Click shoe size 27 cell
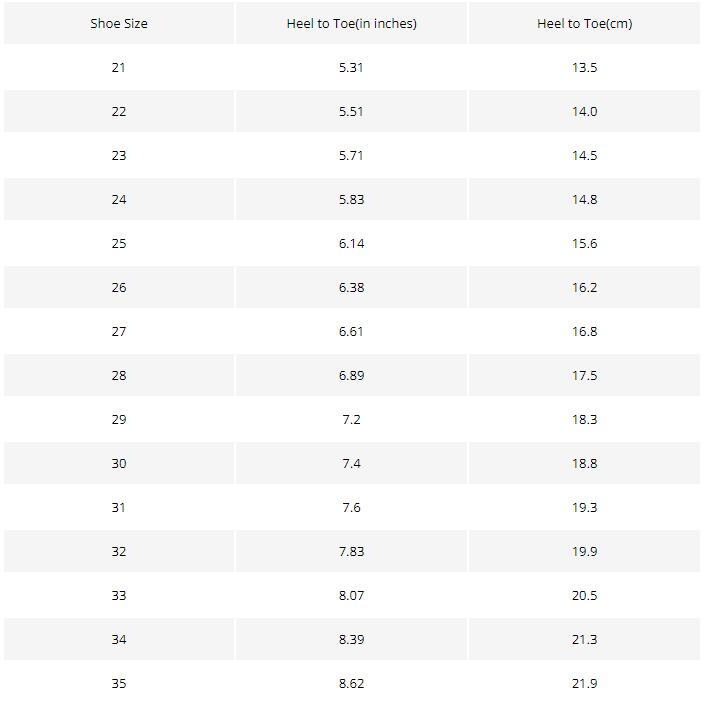 click(x=119, y=331)
